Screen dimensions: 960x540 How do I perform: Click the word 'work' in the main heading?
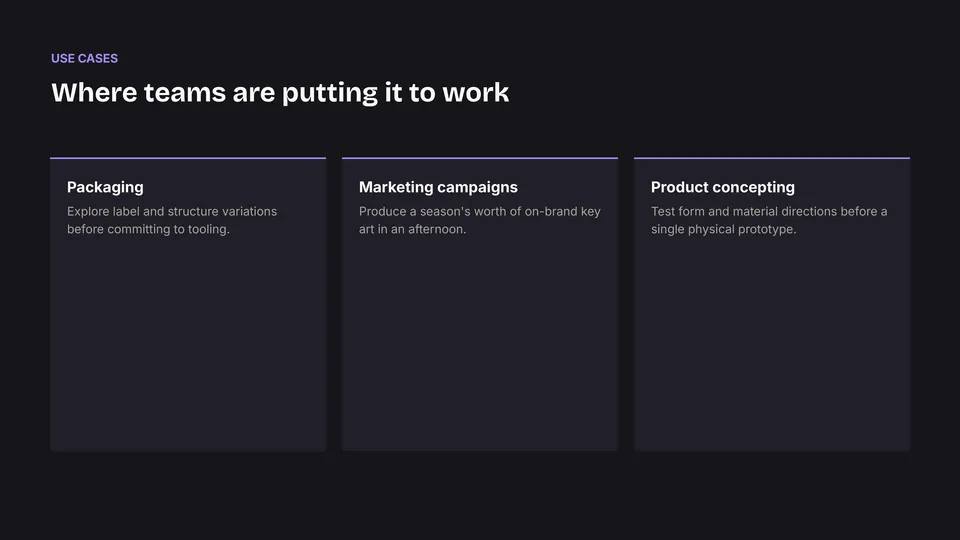click(476, 92)
